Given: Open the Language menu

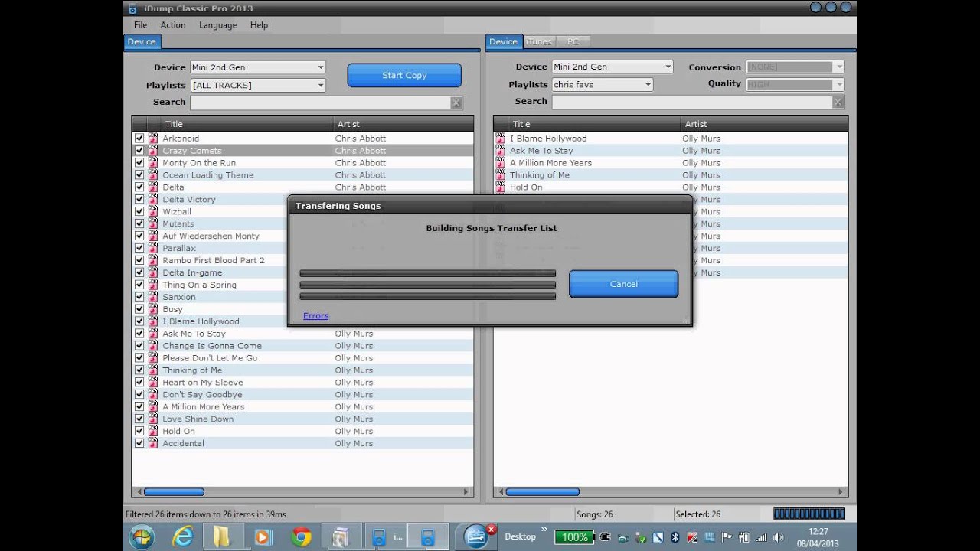Looking at the screenshot, I should pos(218,25).
